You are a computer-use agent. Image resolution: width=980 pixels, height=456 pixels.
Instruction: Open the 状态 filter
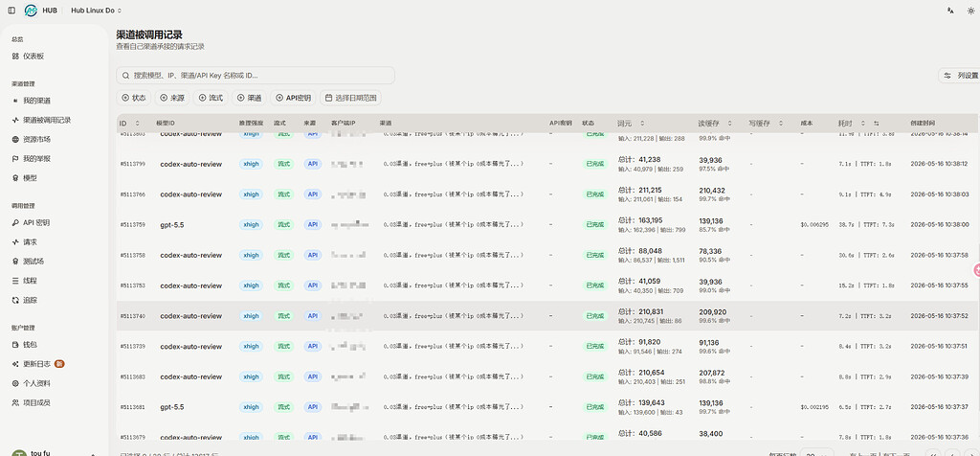134,98
